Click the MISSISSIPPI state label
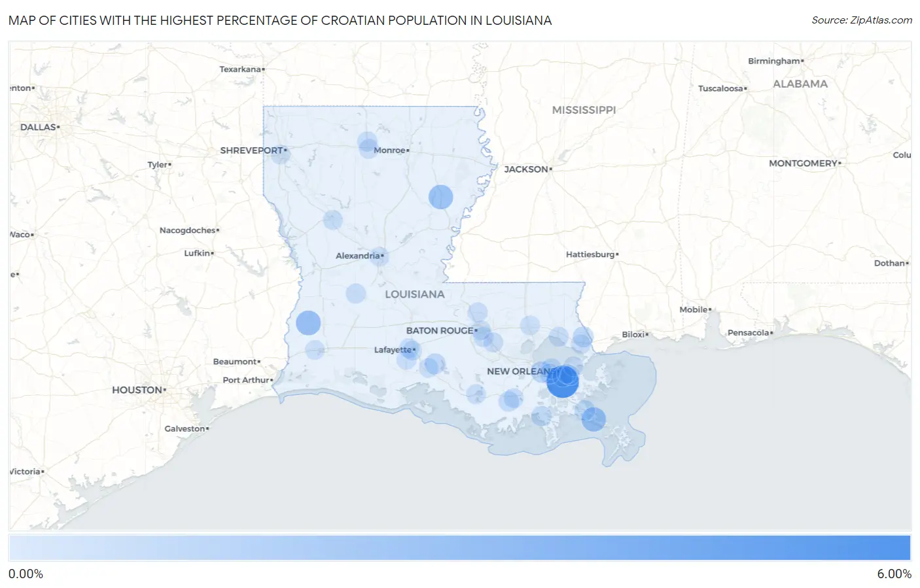Screen dimensions: 920x588 click(x=584, y=110)
